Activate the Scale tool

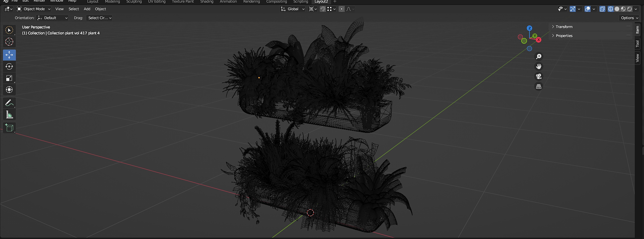[x=9, y=78]
